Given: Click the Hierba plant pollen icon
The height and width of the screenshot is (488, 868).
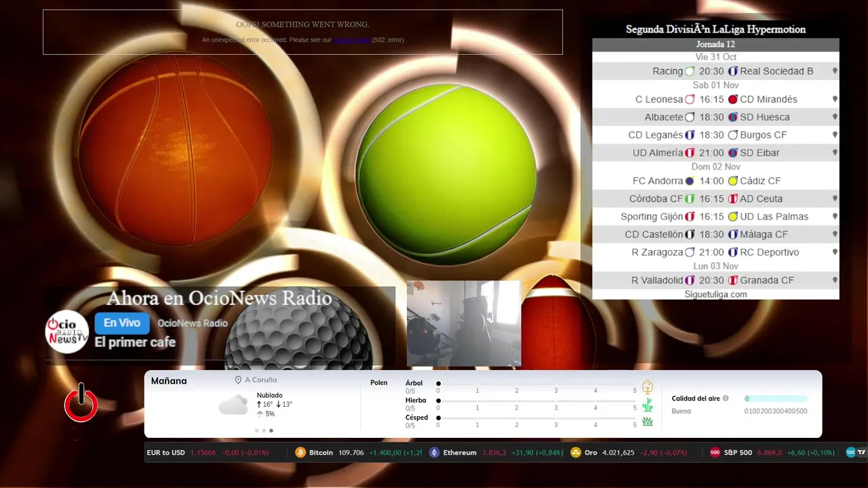Looking at the screenshot, I should point(648,405).
